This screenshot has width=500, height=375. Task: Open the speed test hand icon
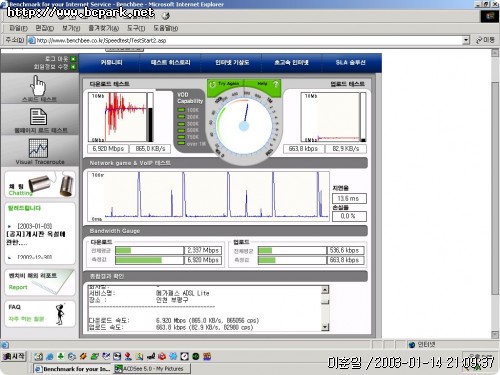pos(38,86)
